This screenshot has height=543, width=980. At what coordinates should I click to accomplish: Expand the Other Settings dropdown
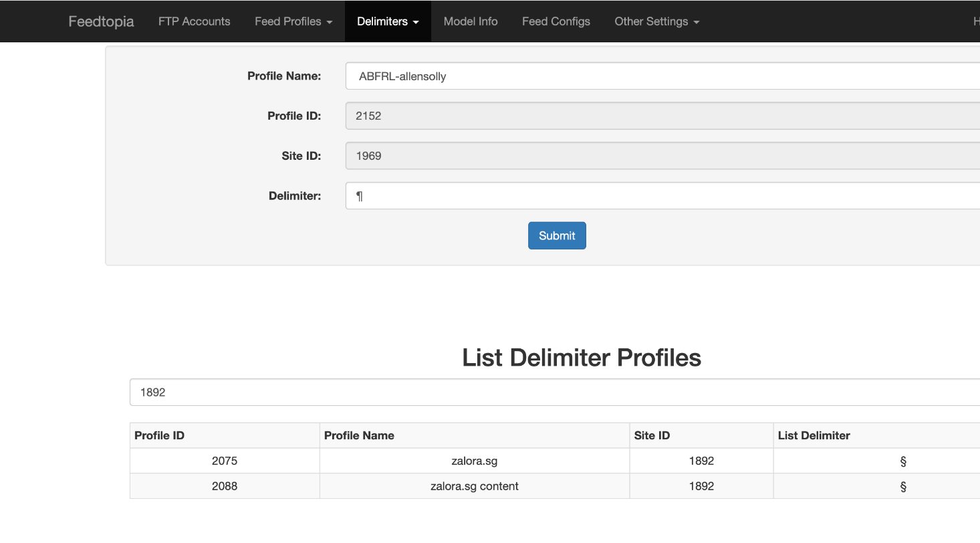click(x=656, y=21)
